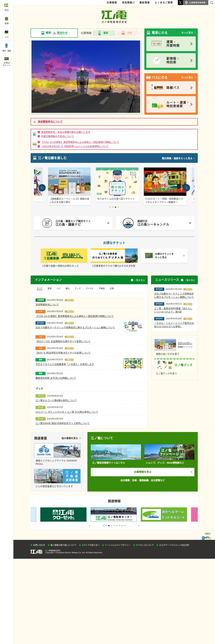
Task: Open 江ノ電ファンページ banner
Action: [x=169, y=452]
